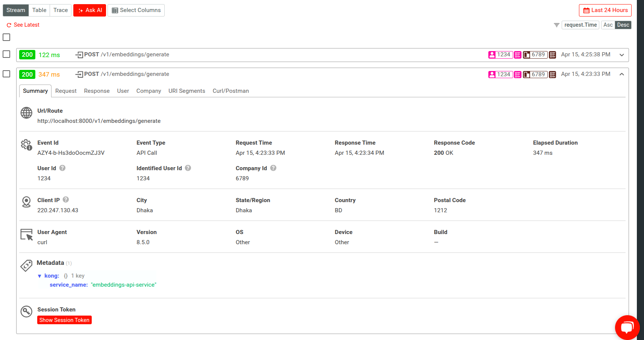The height and width of the screenshot is (340, 644).
Task: Open the pink user events list icon
Action: pos(518,55)
